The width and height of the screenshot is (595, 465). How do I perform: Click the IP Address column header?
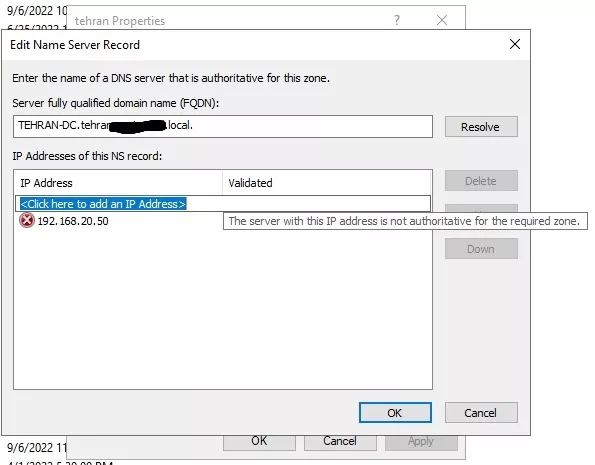pyautogui.click(x=118, y=183)
